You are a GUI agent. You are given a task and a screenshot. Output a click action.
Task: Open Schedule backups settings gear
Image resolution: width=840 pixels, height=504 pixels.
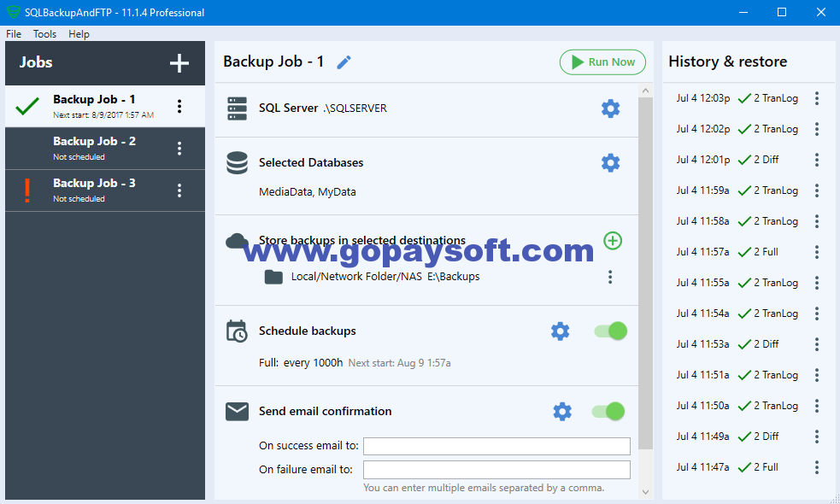click(x=560, y=331)
